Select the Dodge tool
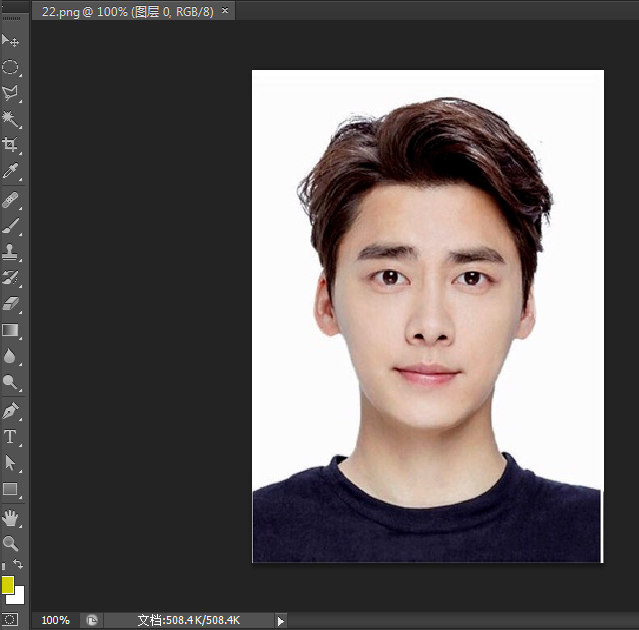639x630 pixels. 10,382
